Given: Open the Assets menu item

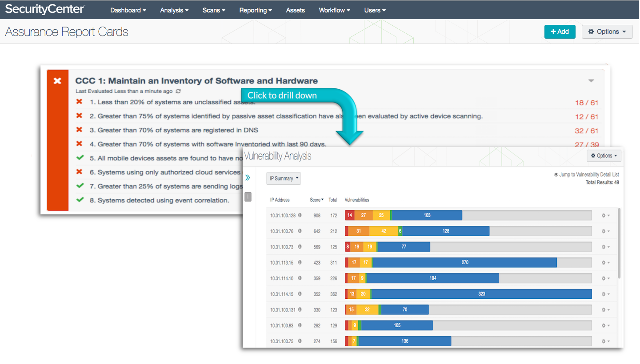Looking at the screenshot, I should (296, 10).
